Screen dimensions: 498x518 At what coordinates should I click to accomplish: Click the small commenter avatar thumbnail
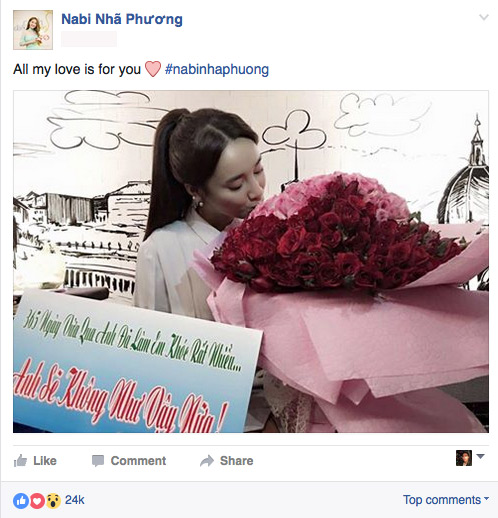pyautogui.click(x=464, y=458)
